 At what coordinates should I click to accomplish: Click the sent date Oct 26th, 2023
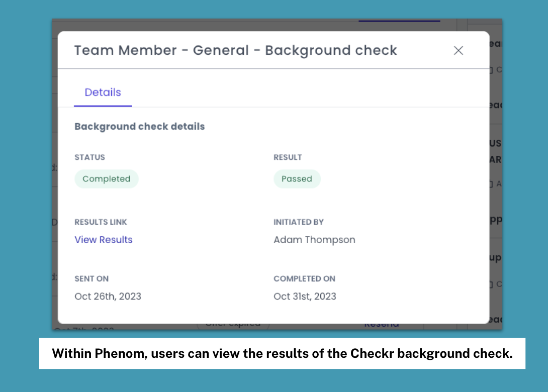coord(108,297)
